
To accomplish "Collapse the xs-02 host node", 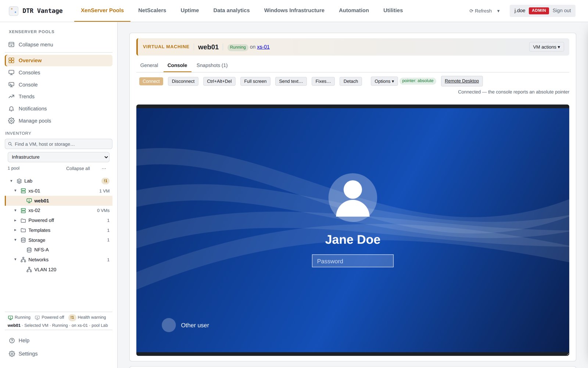I will (x=15, y=210).
